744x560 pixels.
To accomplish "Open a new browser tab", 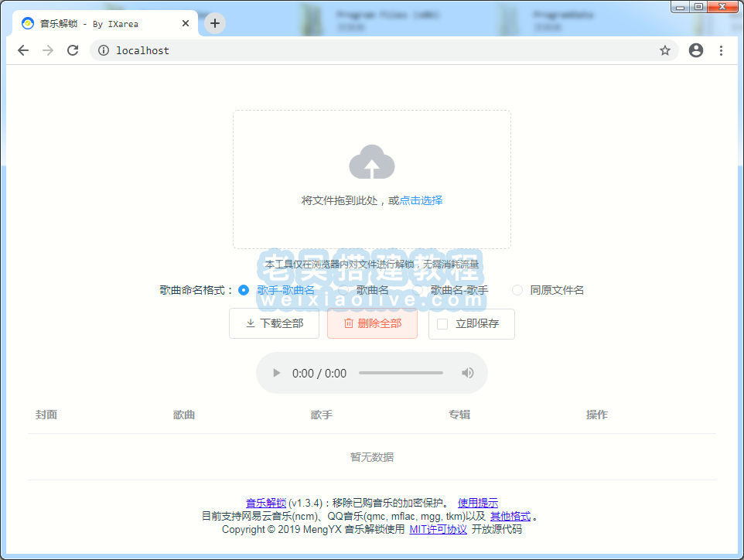I will [x=215, y=23].
